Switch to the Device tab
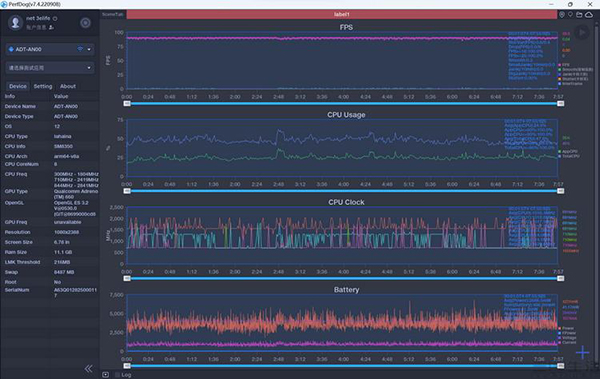Viewport: 600px width, 379px height. tap(18, 86)
